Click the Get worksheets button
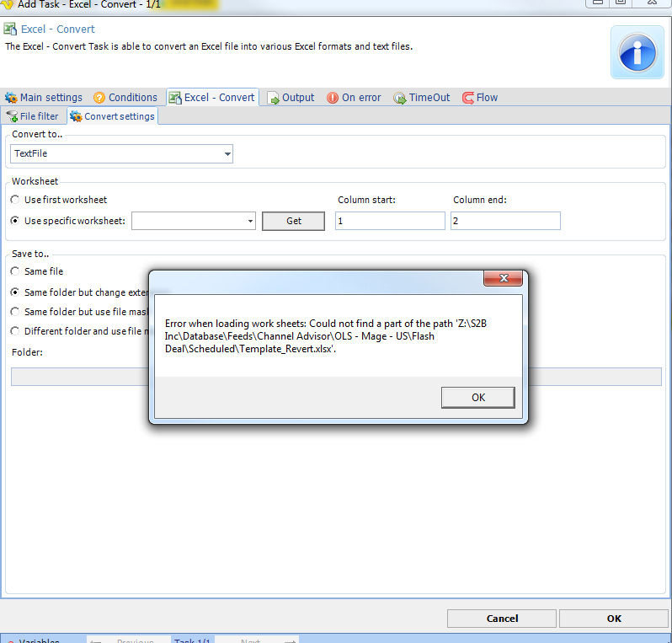Viewport: 672px width, 643px height. click(293, 221)
